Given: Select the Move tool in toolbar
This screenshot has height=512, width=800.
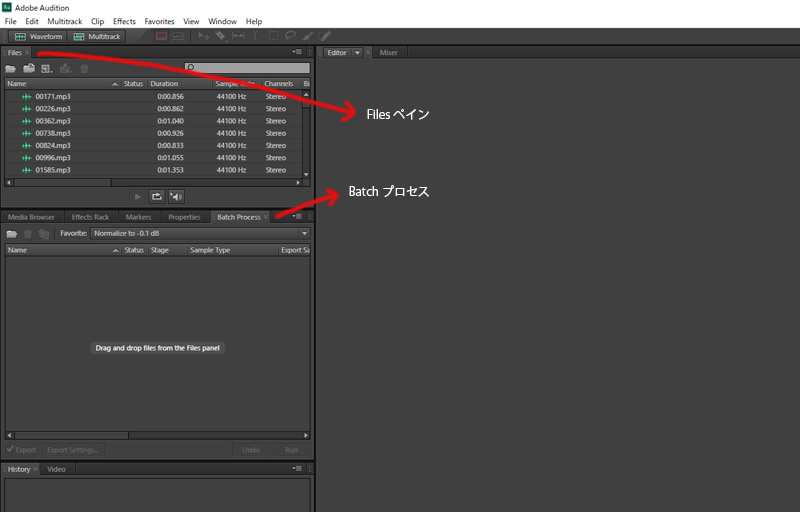Looking at the screenshot, I should [204, 36].
